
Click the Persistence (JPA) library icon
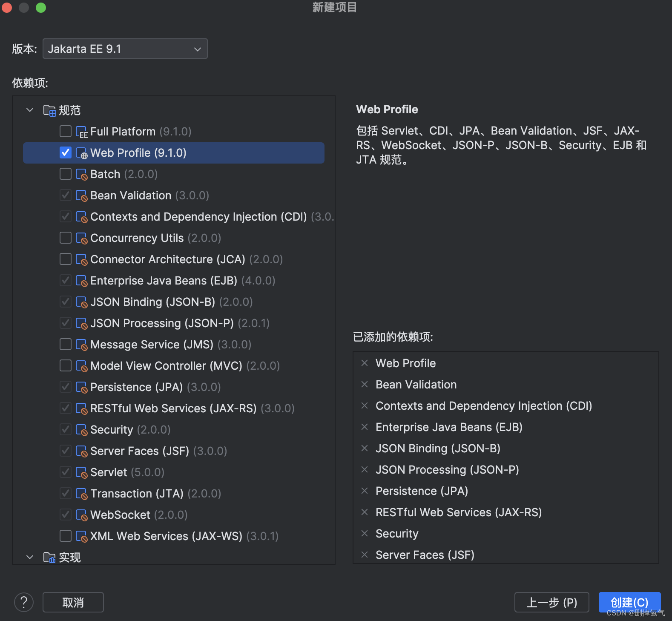82,388
